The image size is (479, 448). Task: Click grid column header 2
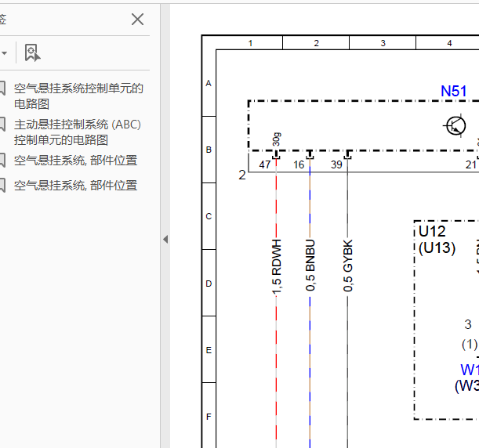pyautogui.click(x=316, y=43)
